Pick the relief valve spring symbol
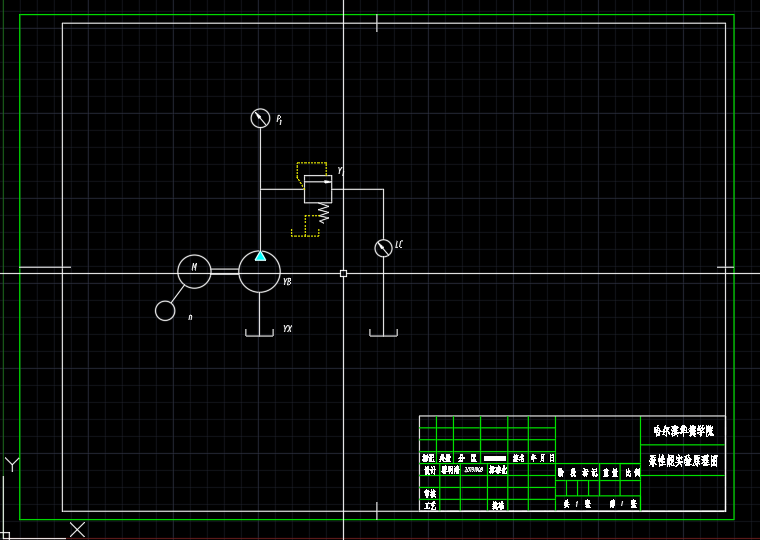 click(x=323, y=213)
